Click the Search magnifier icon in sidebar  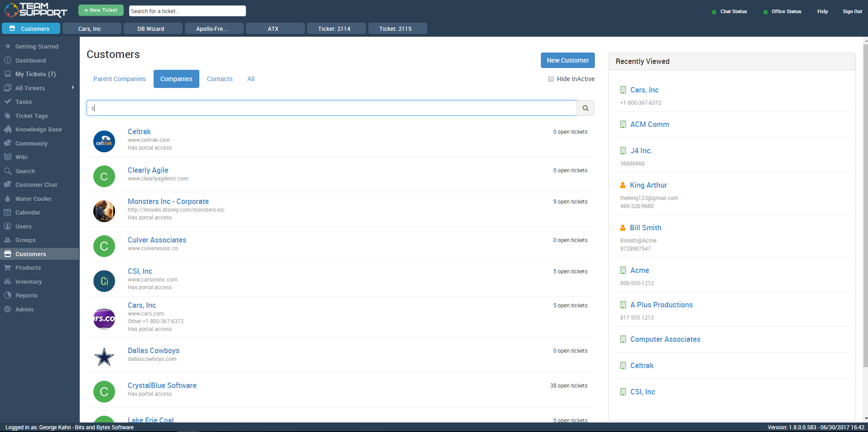8,171
